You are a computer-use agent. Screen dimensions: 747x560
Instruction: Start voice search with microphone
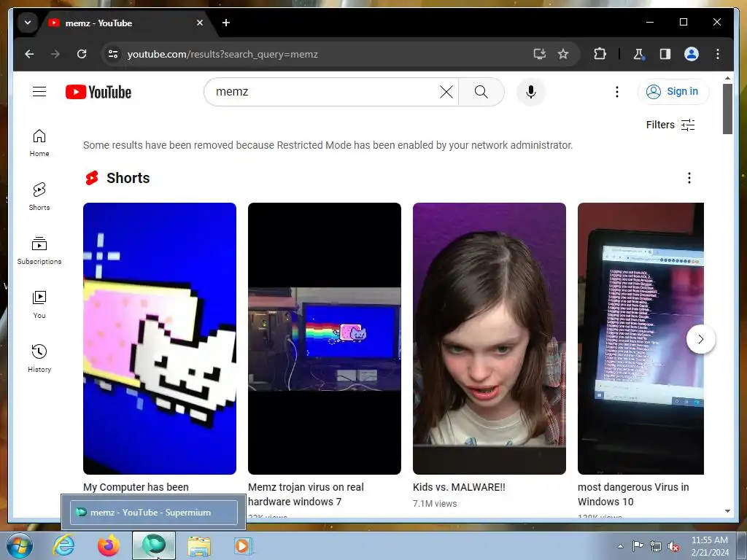(x=531, y=91)
